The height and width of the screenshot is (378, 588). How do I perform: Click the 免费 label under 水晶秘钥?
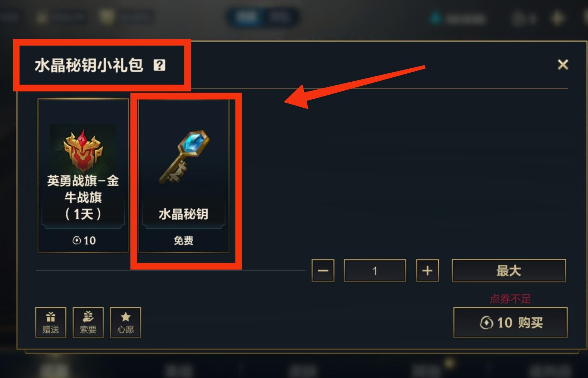(x=183, y=241)
